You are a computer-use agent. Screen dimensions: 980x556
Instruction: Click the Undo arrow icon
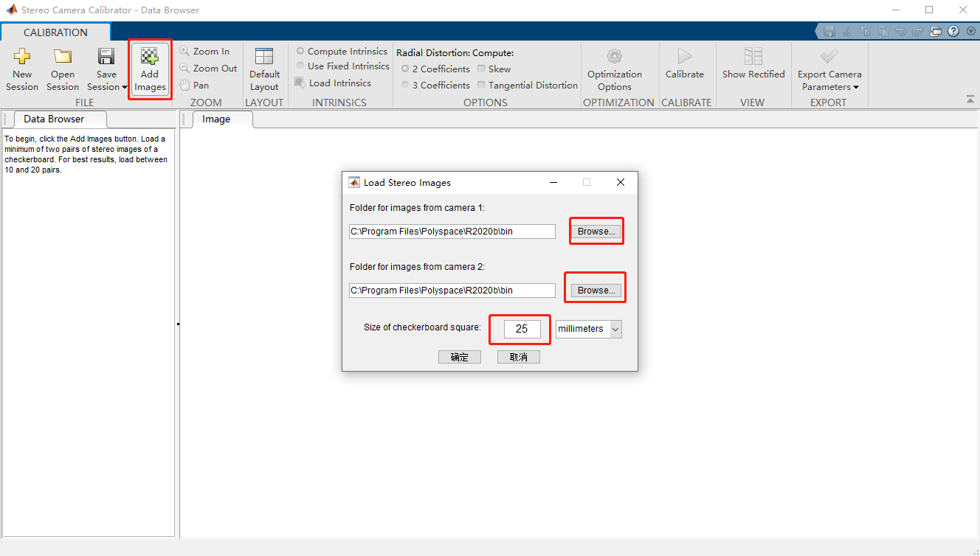[900, 32]
